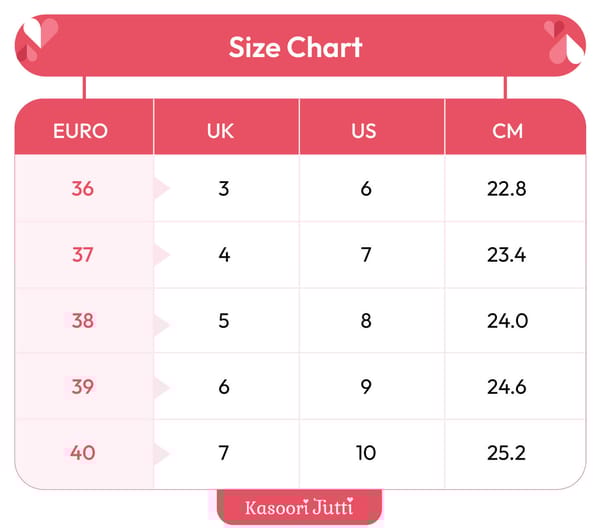Select the UK column header
The height and width of the screenshot is (528, 600).
coord(225,131)
